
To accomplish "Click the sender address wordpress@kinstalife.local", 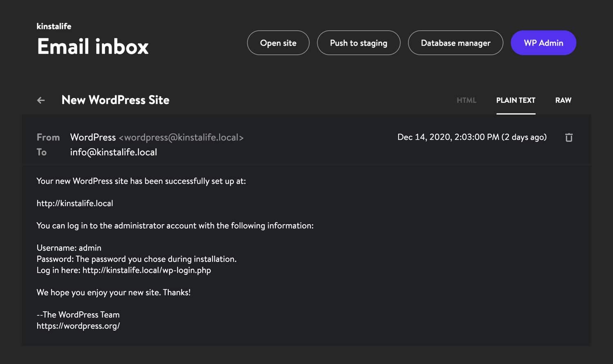I will click(181, 137).
